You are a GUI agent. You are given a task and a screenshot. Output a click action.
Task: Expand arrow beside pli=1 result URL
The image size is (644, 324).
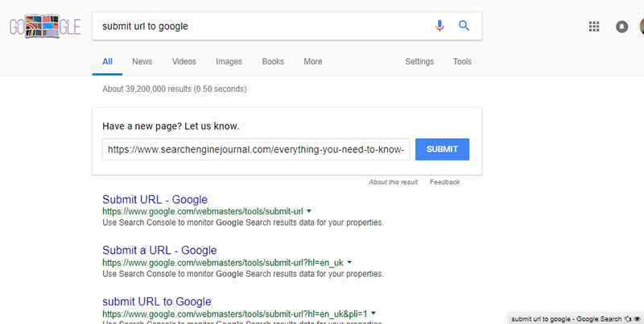(x=374, y=313)
